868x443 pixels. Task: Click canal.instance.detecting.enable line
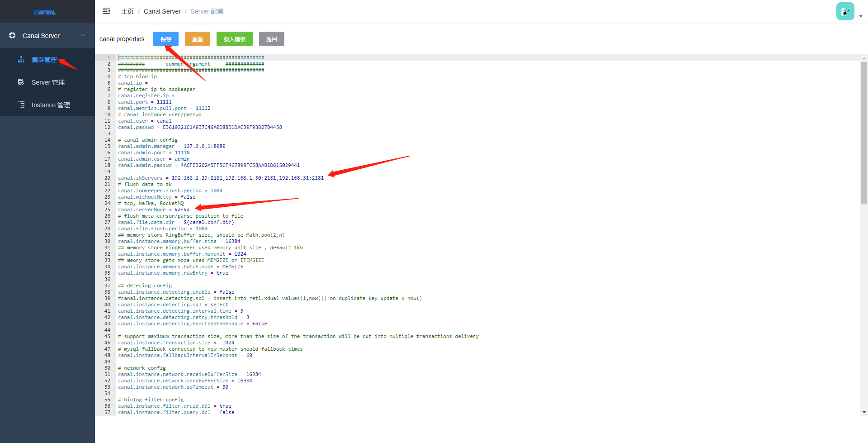point(176,292)
